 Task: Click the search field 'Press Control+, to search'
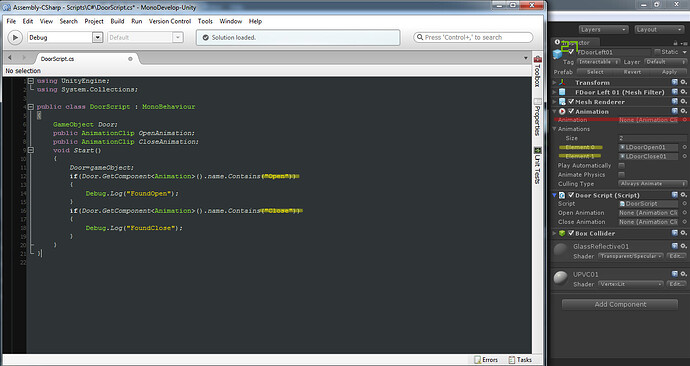[x=473, y=37]
